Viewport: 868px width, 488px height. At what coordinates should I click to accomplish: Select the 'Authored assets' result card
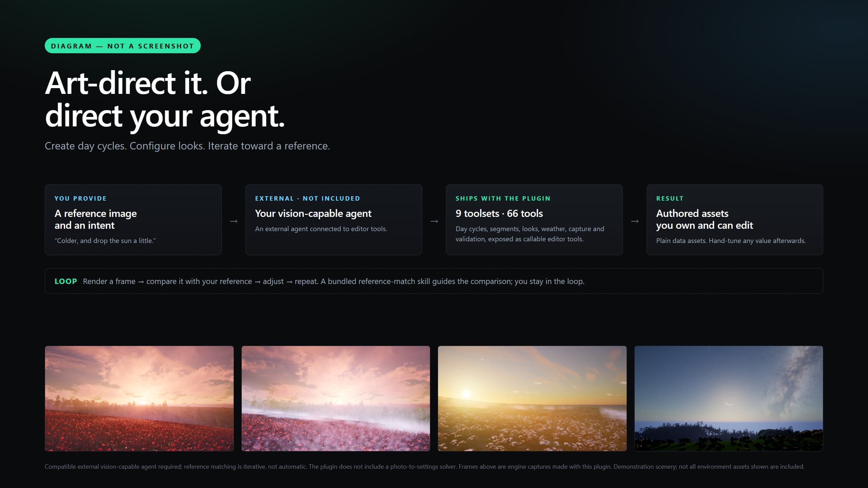(x=735, y=220)
